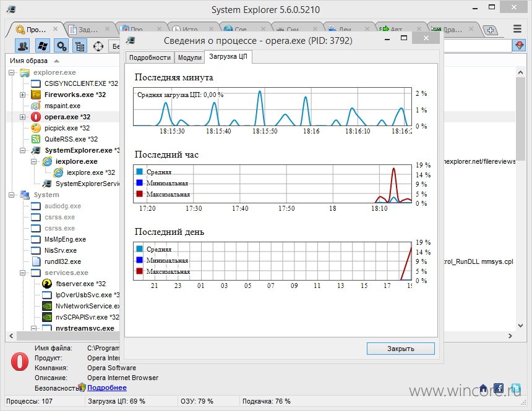Select the crosshair window finder tool

click(x=98, y=46)
